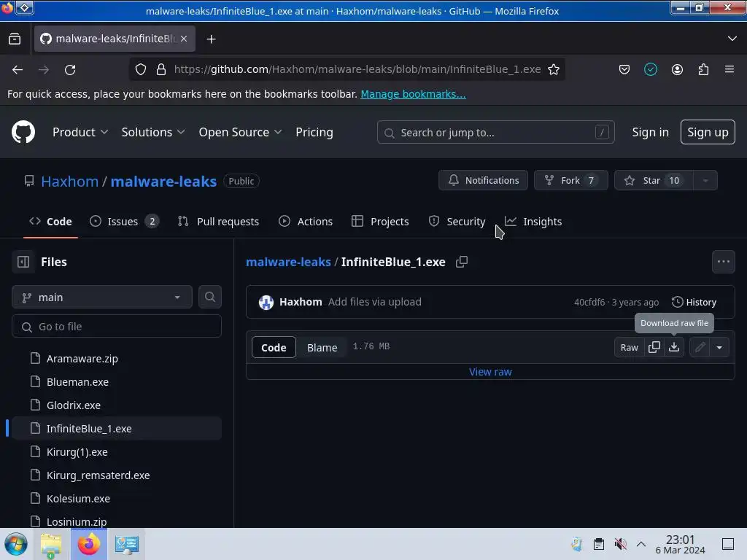Click the Sign up button
The height and width of the screenshot is (560, 747).
[x=708, y=133]
